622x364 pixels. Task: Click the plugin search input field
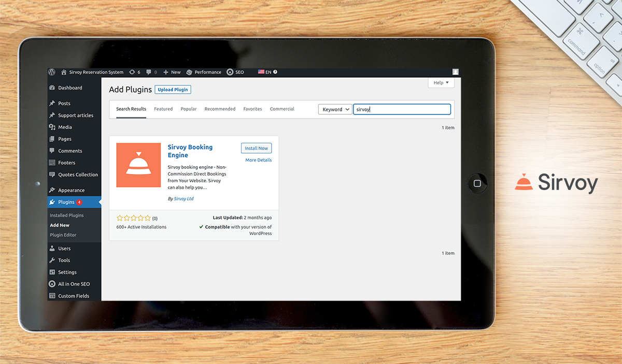[402, 109]
